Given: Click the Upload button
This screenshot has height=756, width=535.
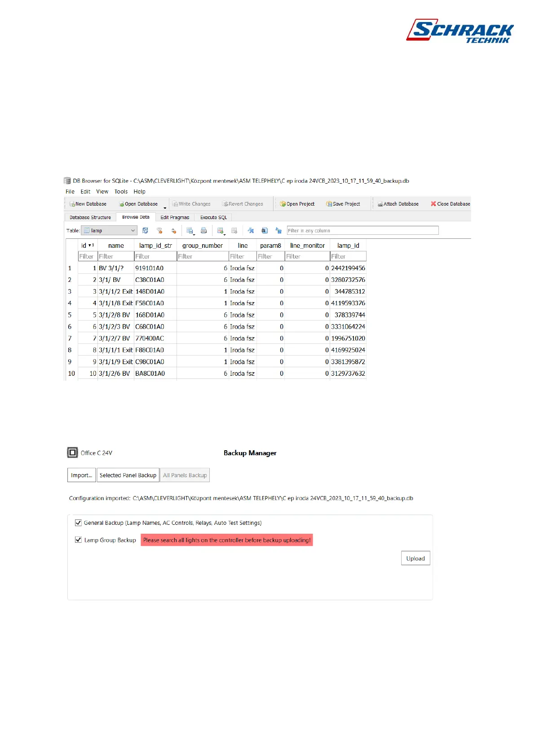Looking at the screenshot, I should coord(416,558).
